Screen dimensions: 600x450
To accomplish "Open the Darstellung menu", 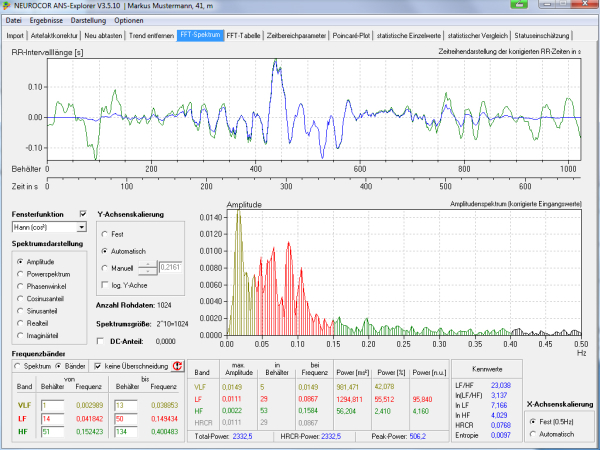I will [88, 20].
